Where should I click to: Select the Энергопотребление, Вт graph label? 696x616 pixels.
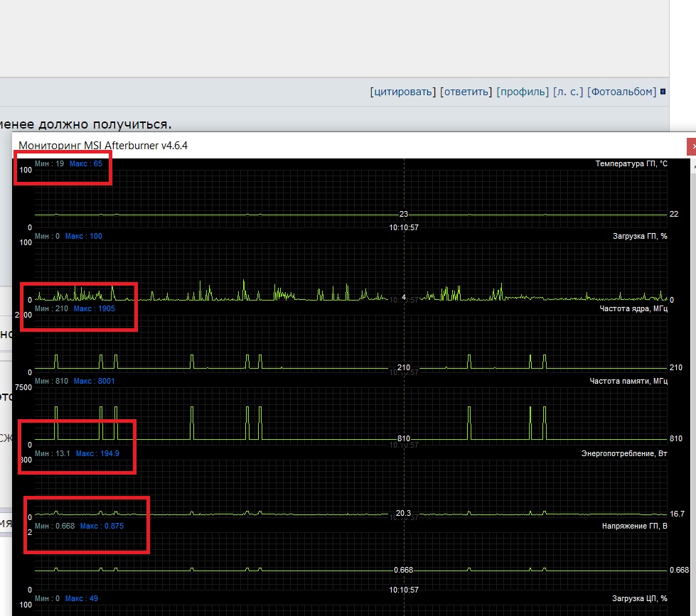pos(624,453)
